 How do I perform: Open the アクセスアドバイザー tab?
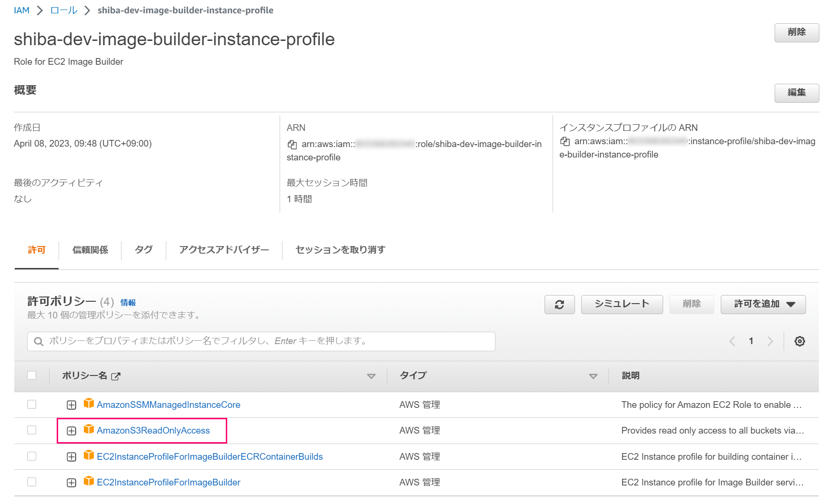(224, 250)
